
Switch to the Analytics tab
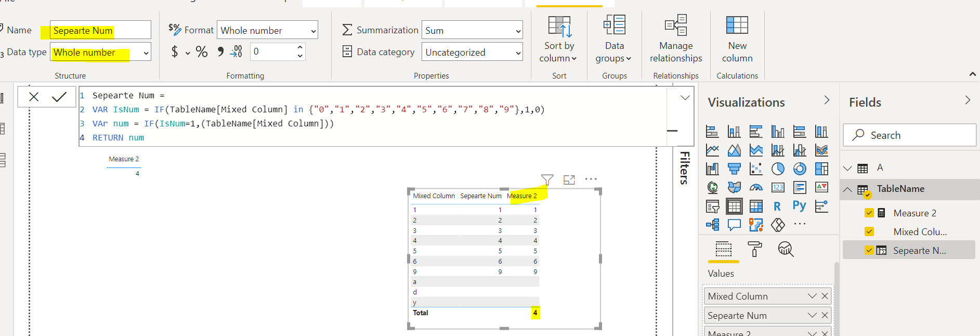click(x=786, y=250)
